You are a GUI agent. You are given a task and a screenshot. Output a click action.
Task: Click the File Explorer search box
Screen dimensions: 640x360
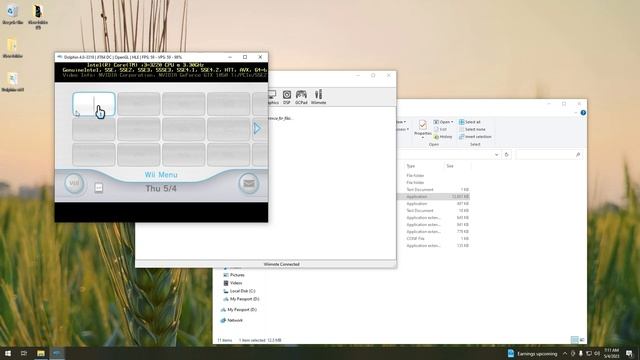tap(549, 155)
